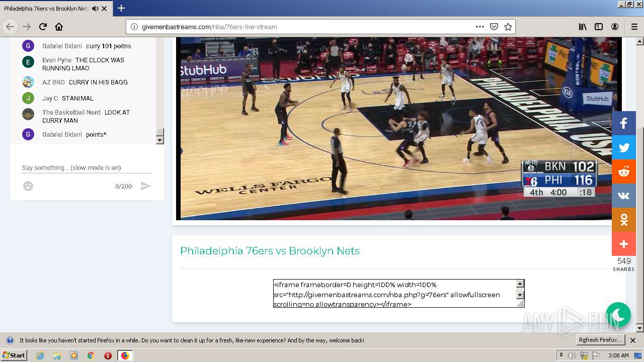Click up arrow of embed textarea scrollbar
Image resolution: width=644 pixels, height=362 pixels.
(520, 284)
